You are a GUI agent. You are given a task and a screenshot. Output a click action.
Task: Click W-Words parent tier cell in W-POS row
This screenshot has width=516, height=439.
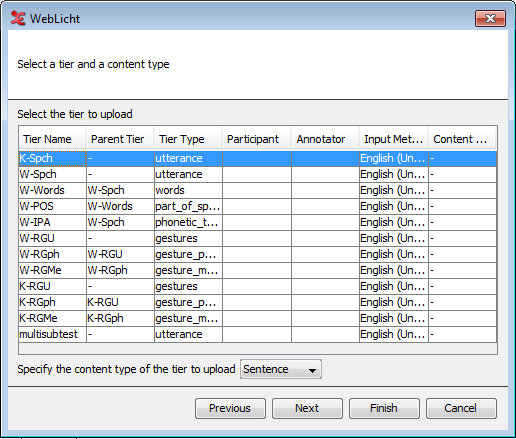pyautogui.click(x=120, y=206)
